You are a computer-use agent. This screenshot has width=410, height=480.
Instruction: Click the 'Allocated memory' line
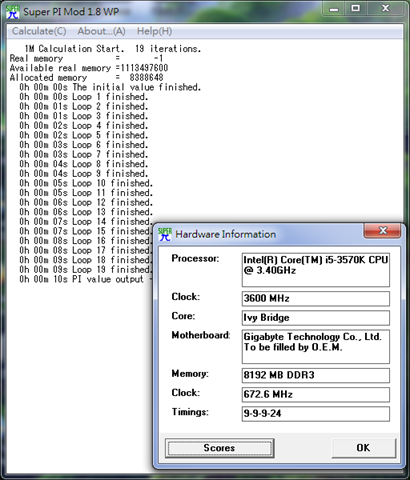click(x=86, y=78)
